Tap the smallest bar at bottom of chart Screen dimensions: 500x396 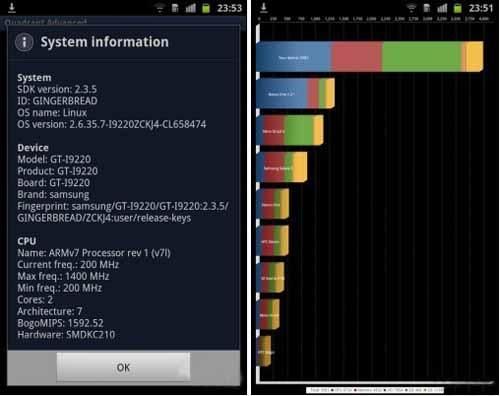point(264,351)
